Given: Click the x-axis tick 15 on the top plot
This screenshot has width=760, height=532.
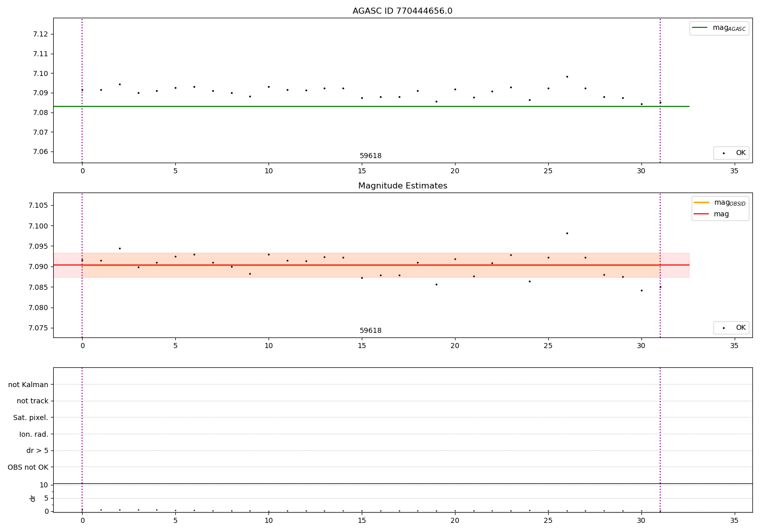Looking at the screenshot, I should coord(362,171).
